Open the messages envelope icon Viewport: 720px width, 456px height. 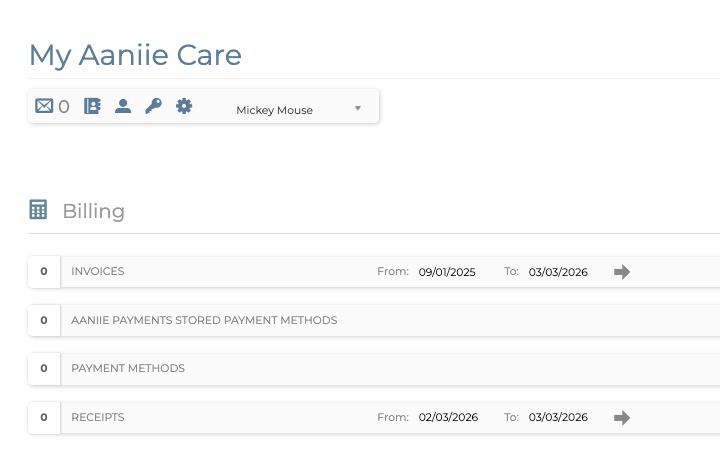44,106
